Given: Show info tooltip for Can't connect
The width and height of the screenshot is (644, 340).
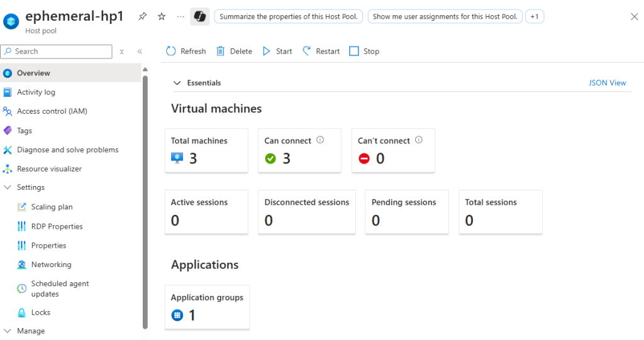Looking at the screenshot, I should (x=418, y=140).
